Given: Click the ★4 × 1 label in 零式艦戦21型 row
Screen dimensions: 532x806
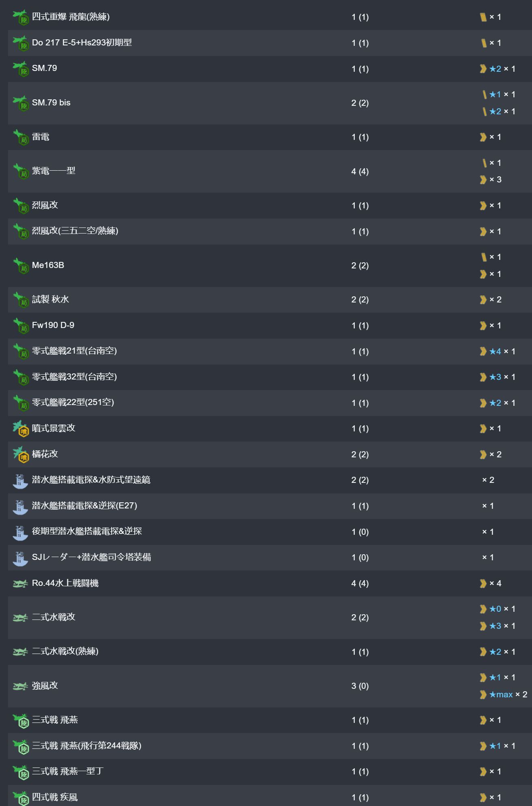Looking at the screenshot, I should pos(502,352).
